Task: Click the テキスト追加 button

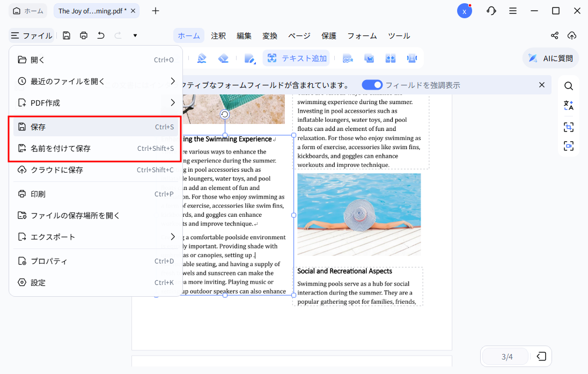Action: [297, 58]
